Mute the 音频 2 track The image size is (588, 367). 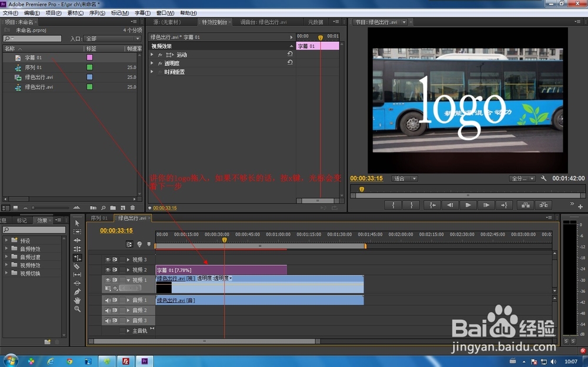point(108,311)
